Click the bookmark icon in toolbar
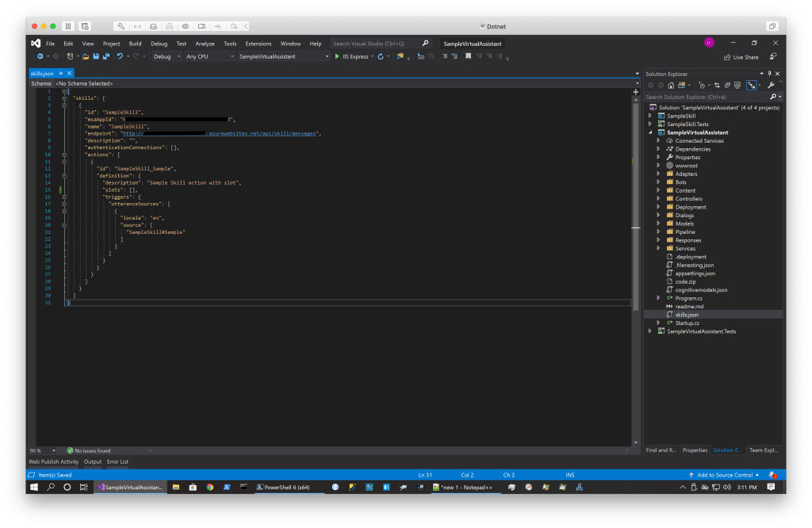This screenshot has height=528, width=812. click(x=469, y=57)
